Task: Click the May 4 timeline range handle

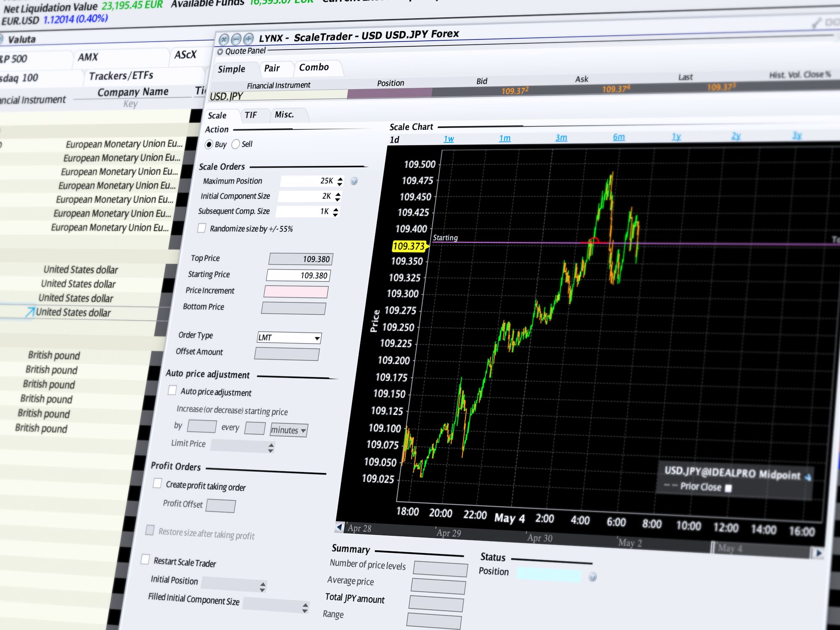Action: [713, 547]
